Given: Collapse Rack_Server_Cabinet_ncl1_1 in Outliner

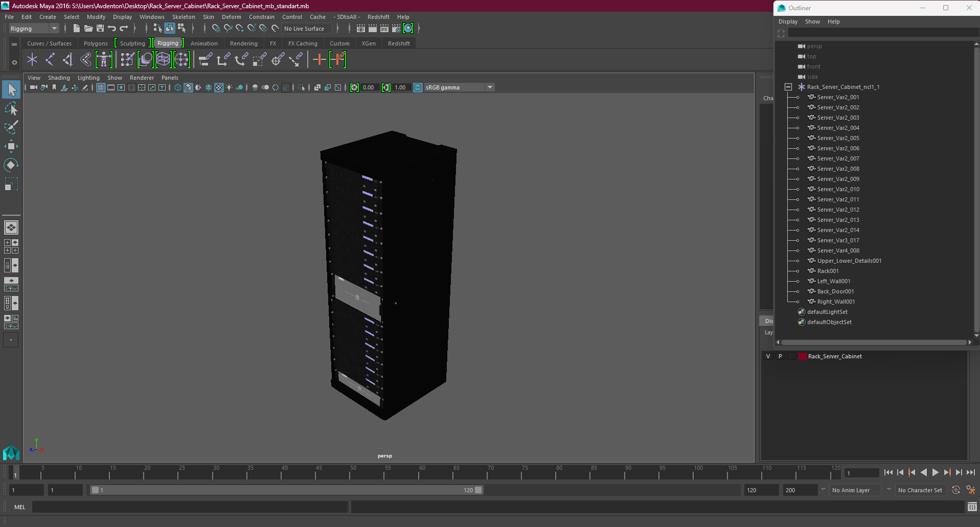Looking at the screenshot, I should [788, 87].
